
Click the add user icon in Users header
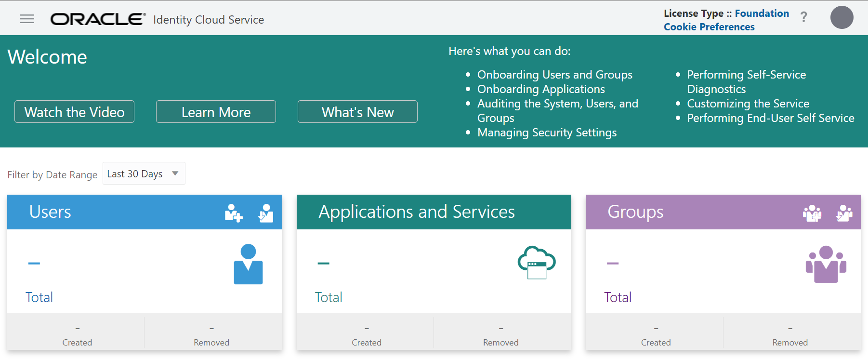pos(234,213)
